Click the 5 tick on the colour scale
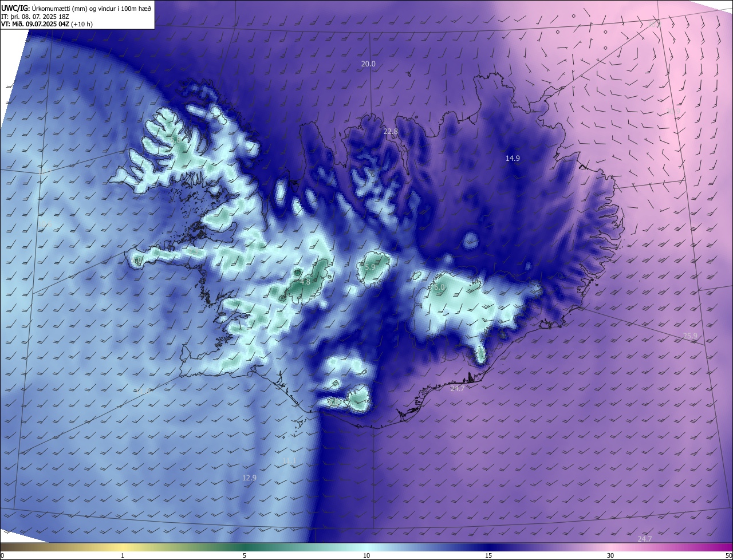This screenshot has width=733, height=560. pyautogui.click(x=245, y=555)
